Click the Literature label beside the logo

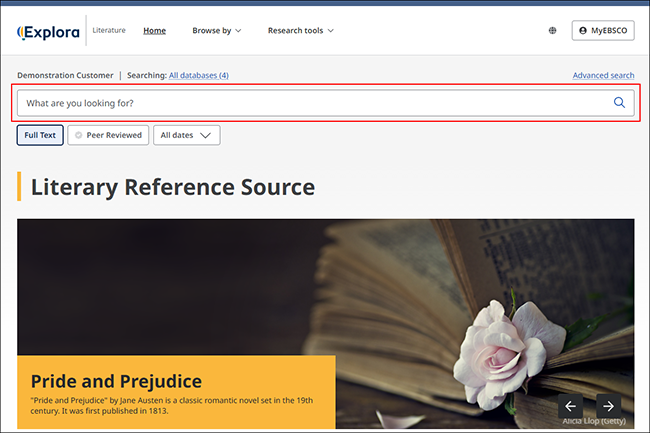point(109,30)
